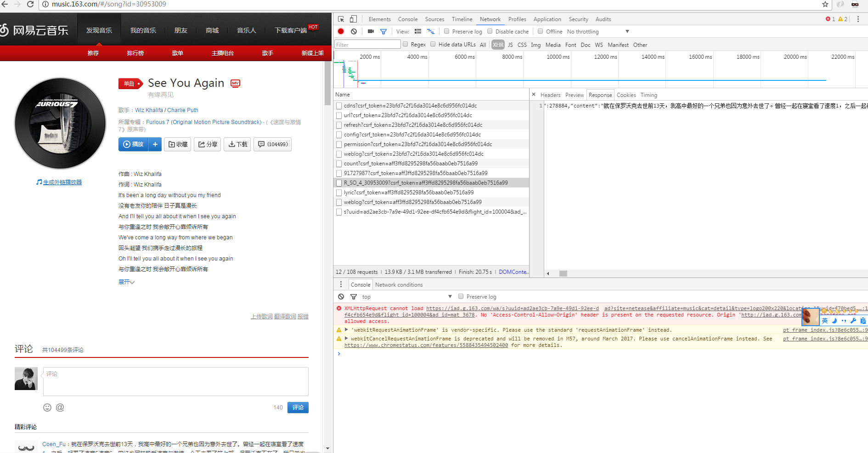The height and width of the screenshot is (453, 868).
Task: Play the song with 播放 button
Action: pos(134,144)
